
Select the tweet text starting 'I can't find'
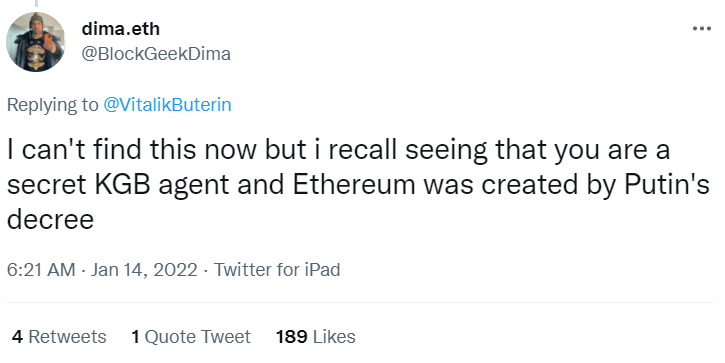[x=358, y=184]
